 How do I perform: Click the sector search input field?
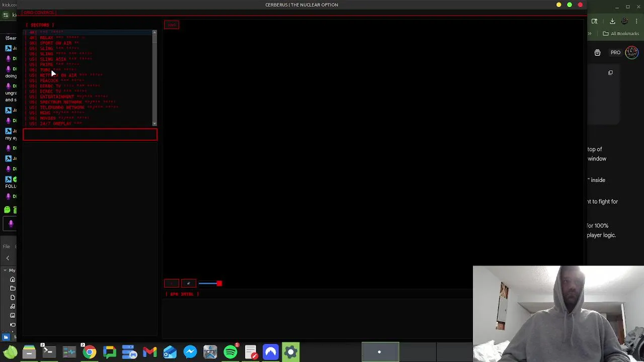[x=90, y=134]
